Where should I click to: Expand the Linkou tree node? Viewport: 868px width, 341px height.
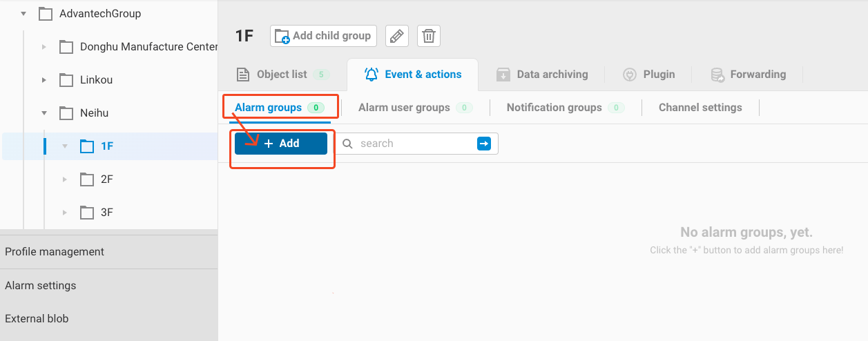[44, 80]
